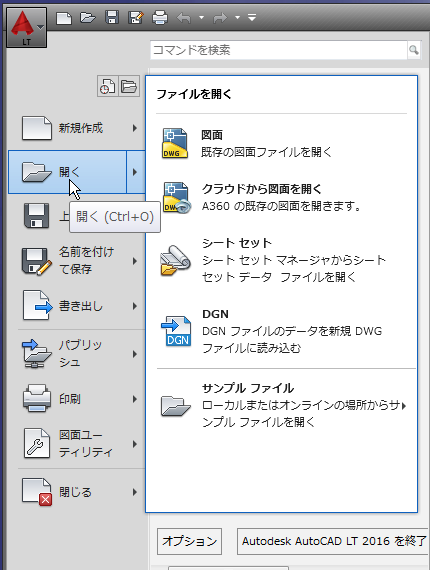Choose サンプル ファイル option title
This screenshot has width=430, height=570.
tap(248, 388)
